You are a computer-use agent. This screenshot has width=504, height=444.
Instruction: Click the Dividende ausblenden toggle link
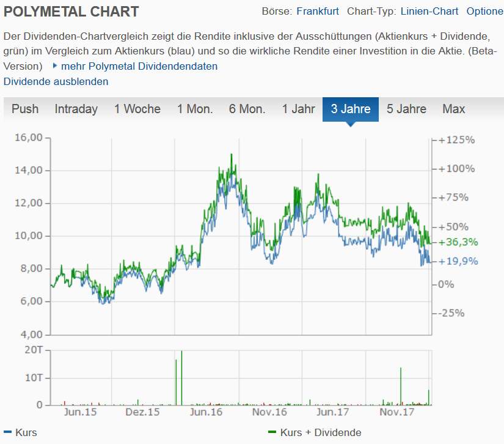point(56,81)
